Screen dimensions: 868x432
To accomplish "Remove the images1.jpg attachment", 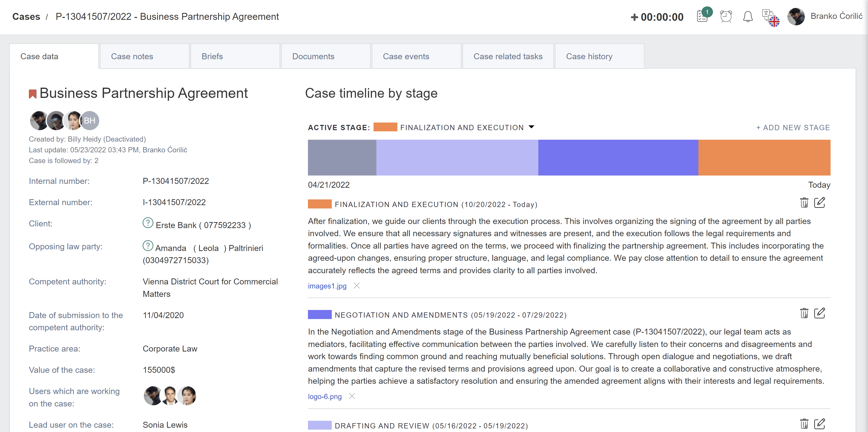I will (357, 286).
